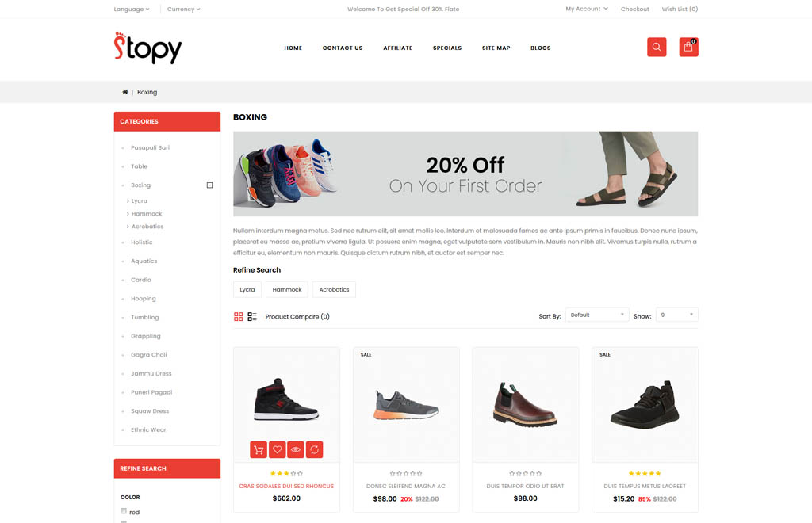Open the search icon in header
812x523 pixels.
[656, 47]
